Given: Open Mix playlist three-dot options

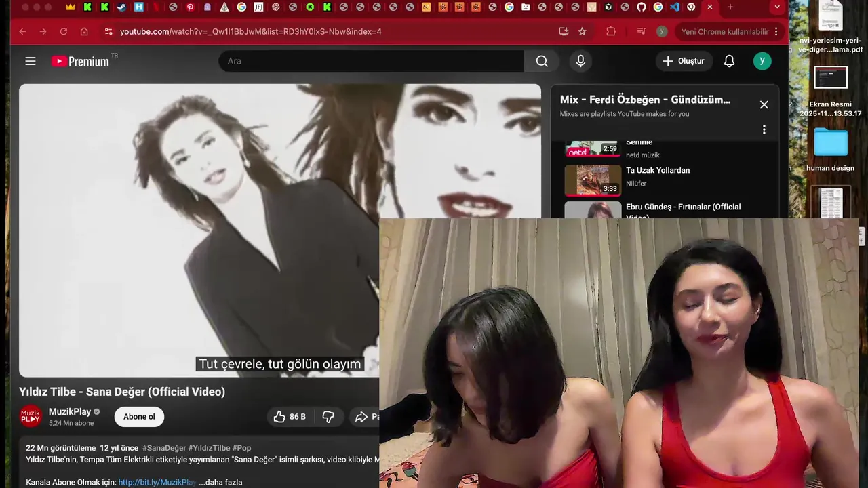Looking at the screenshot, I should (764, 129).
